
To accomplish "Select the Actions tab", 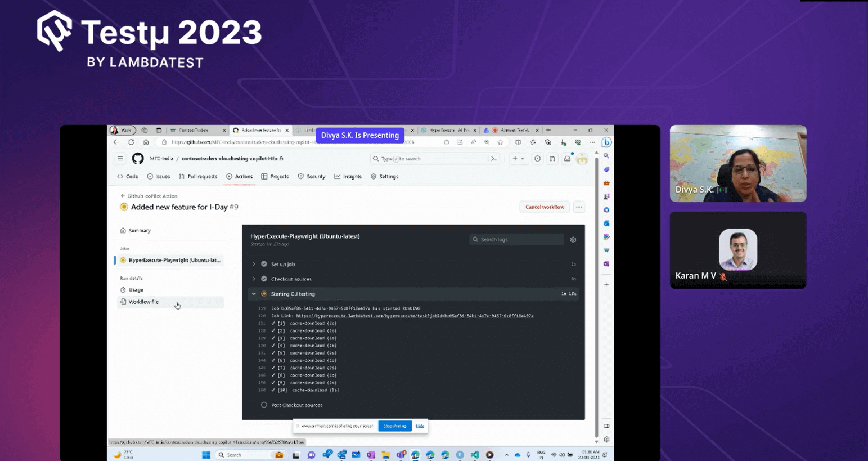I will (x=240, y=177).
